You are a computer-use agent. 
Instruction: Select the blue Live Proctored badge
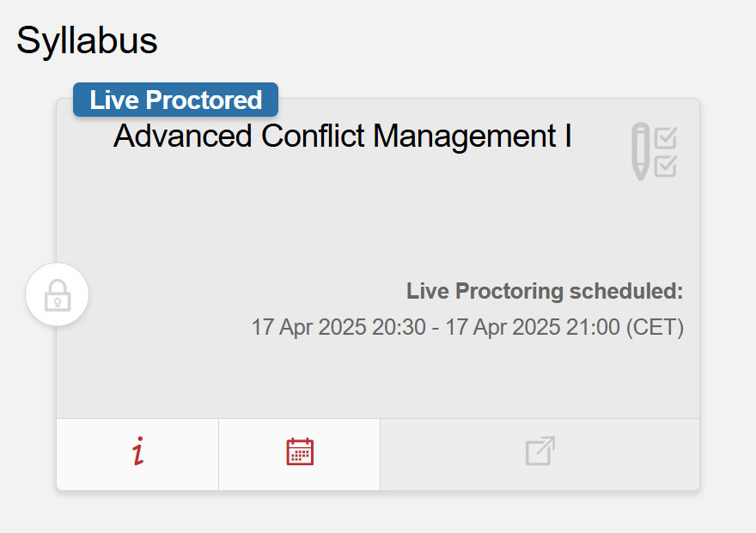coord(175,100)
